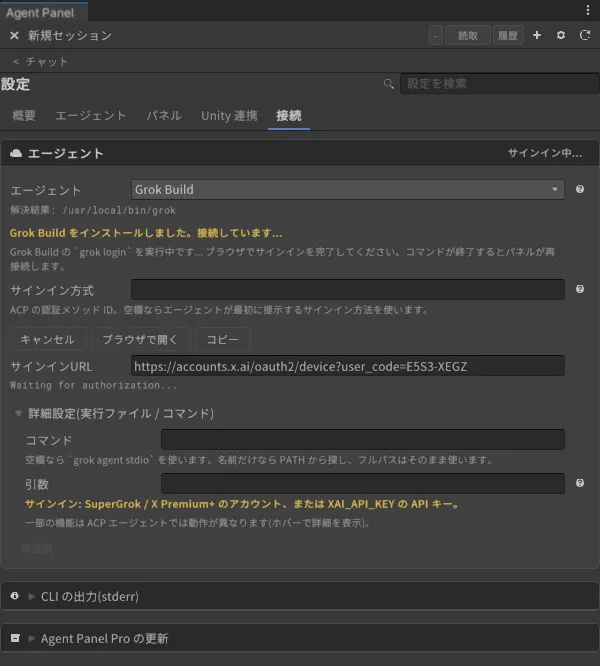Collapse 詳細設定(実行ファイル / コマンド) section
The height and width of the screenshot is (666, 600).
click(18, 413)
